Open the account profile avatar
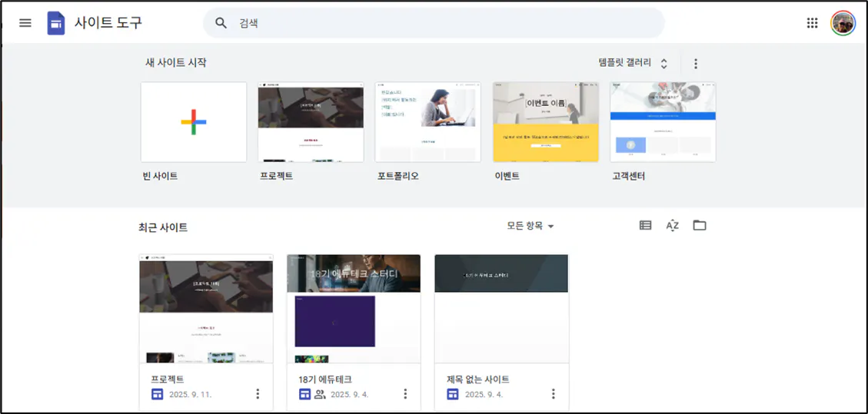This screenshot has width=868, height=414. [843, 23]
